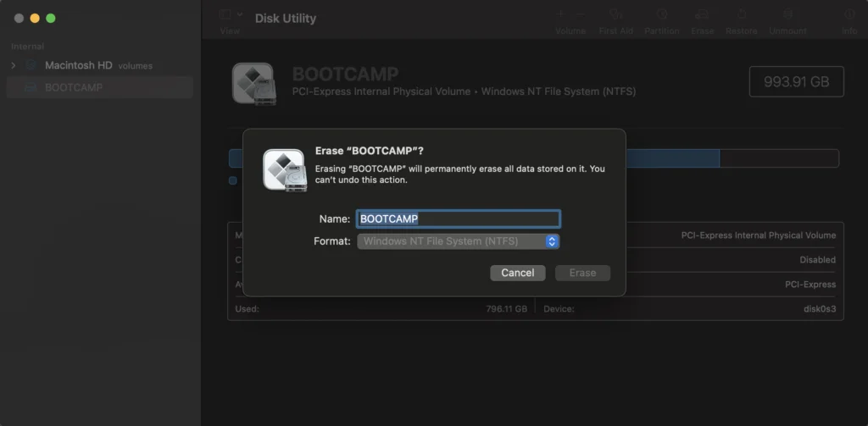
Task: Click the Used value 796.11 GB
Action: (x=507, y=309)
